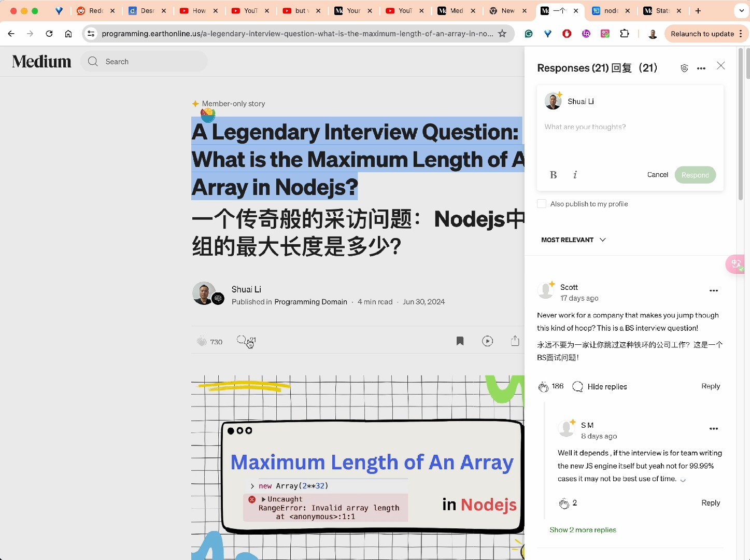Go to browser home page
The height and width of the screenshot is (560, 750).
(x=68, y=34)
